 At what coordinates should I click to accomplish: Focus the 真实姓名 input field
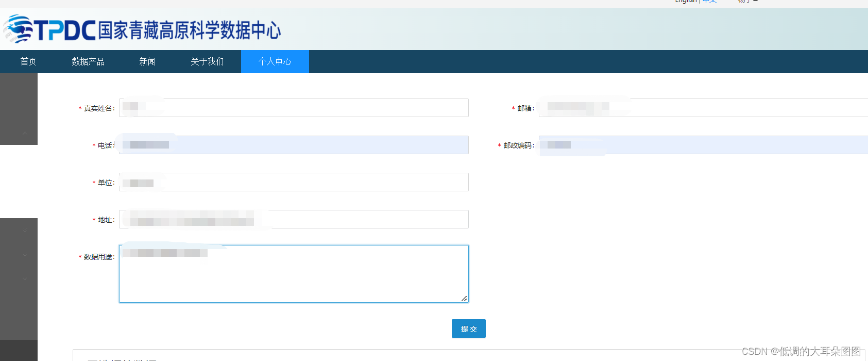[294, 108]
